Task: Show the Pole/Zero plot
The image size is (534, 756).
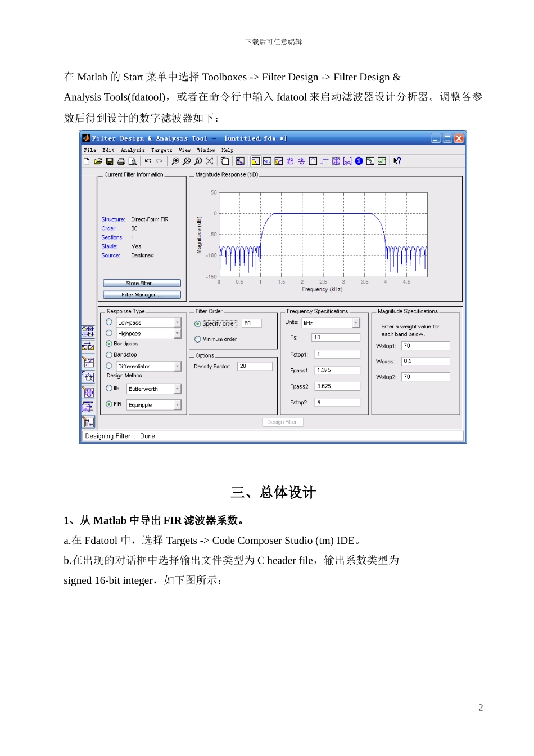Action: coord(336,161)
